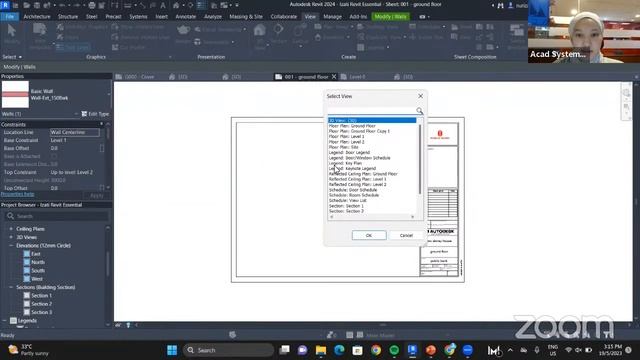Image resolution: width=640 pixels, height=360 pixels.
Task: Open Google Chrome from taskbar
Action: pyautogui.click(x=376, y=350)
